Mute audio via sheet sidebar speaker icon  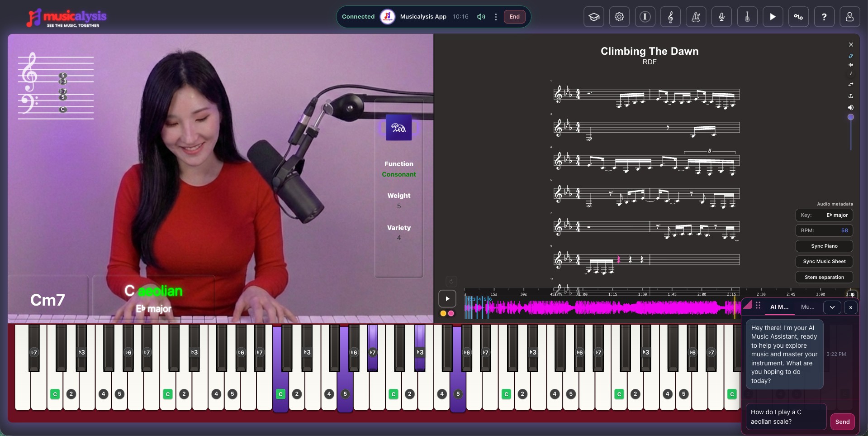[x=851, y=107]
